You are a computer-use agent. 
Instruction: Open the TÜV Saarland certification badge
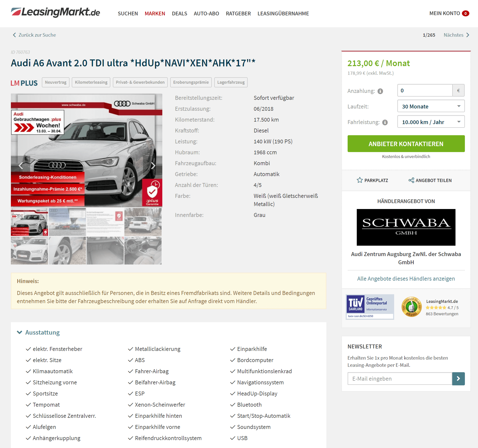[370, 307]
